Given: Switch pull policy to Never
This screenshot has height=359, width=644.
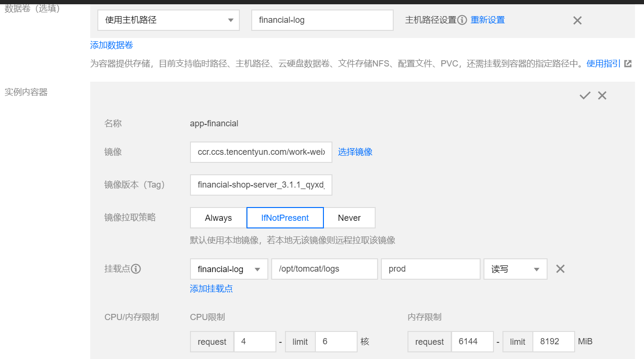Looking at the screenshot, I should (x=350, y=217).
